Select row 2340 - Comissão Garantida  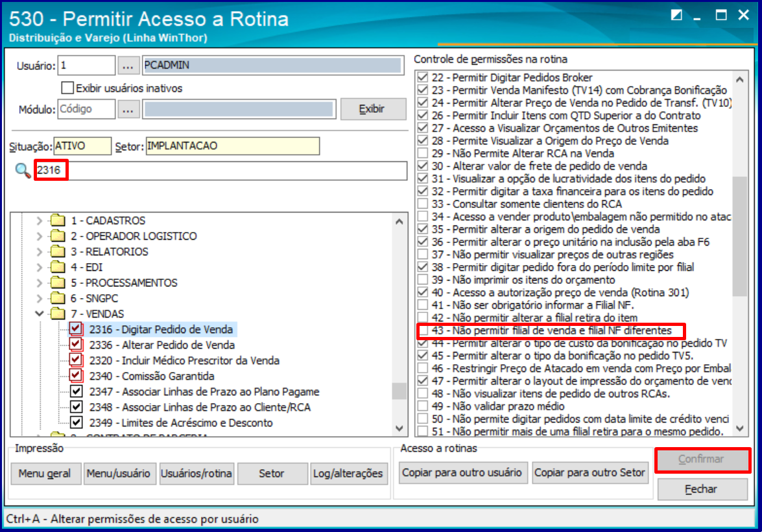click(152, 376)
